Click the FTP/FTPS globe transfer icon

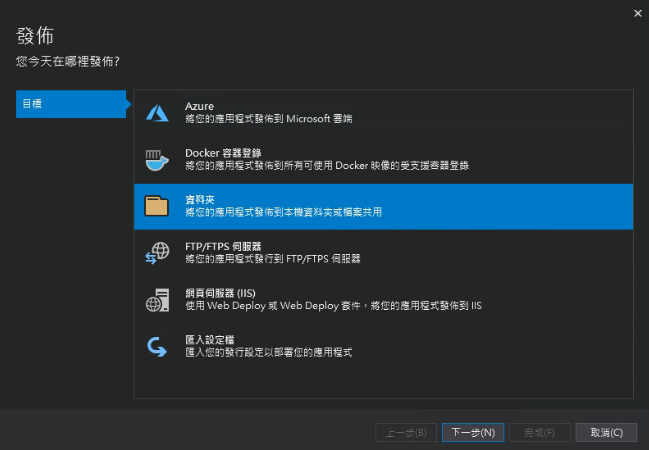[x=157, y=253]
